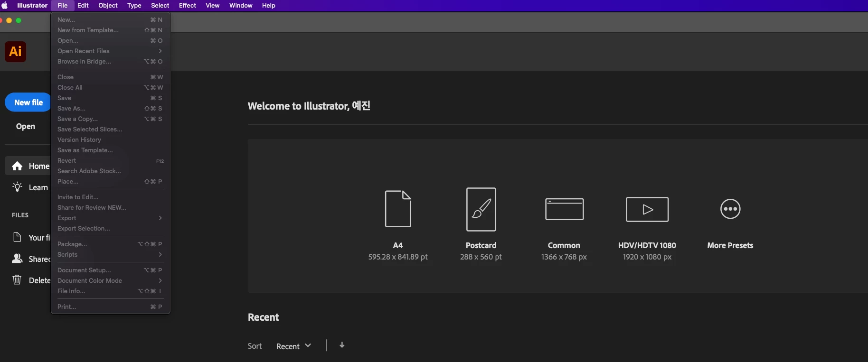
Task: Open the Edit menu
Action: coord(83,6)
